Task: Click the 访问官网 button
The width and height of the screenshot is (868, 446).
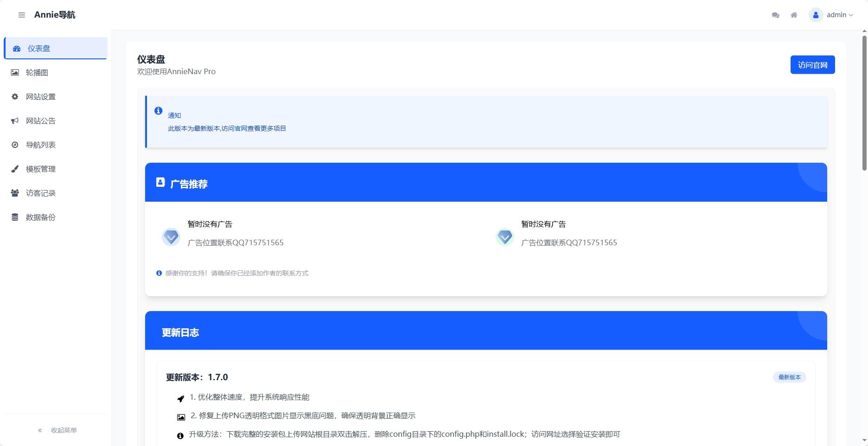Action: pos(812,65)
